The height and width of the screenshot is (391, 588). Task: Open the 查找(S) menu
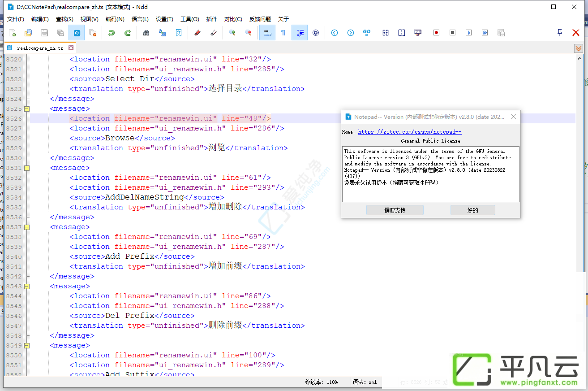(64, 19)
